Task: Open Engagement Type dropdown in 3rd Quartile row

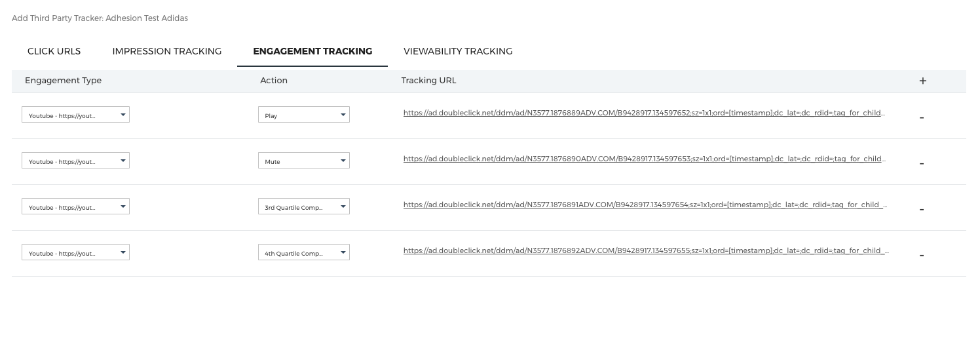Action: (x=75, y=207)
